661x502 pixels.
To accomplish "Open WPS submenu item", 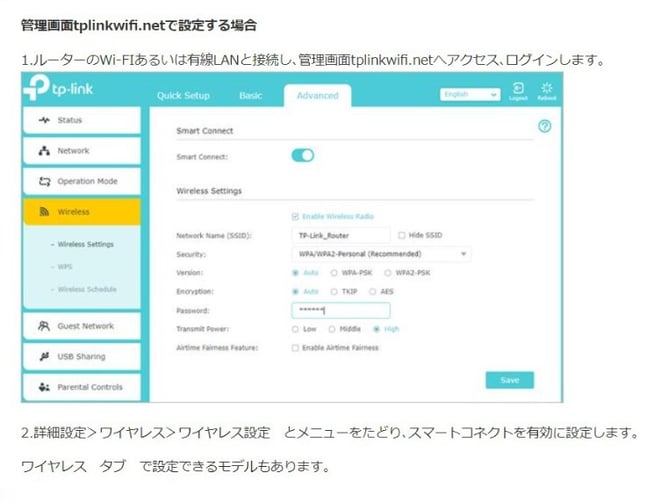I will click(65, 267).
